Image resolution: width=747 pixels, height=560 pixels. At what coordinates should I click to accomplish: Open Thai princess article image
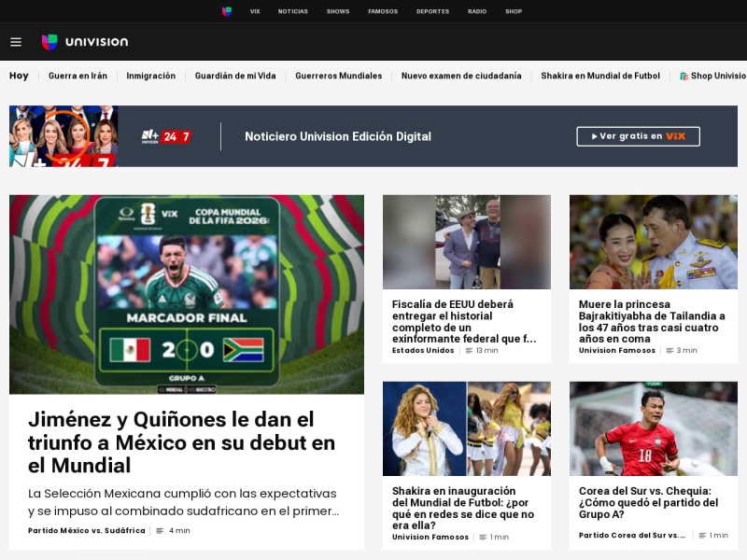[x=654, y=242]
